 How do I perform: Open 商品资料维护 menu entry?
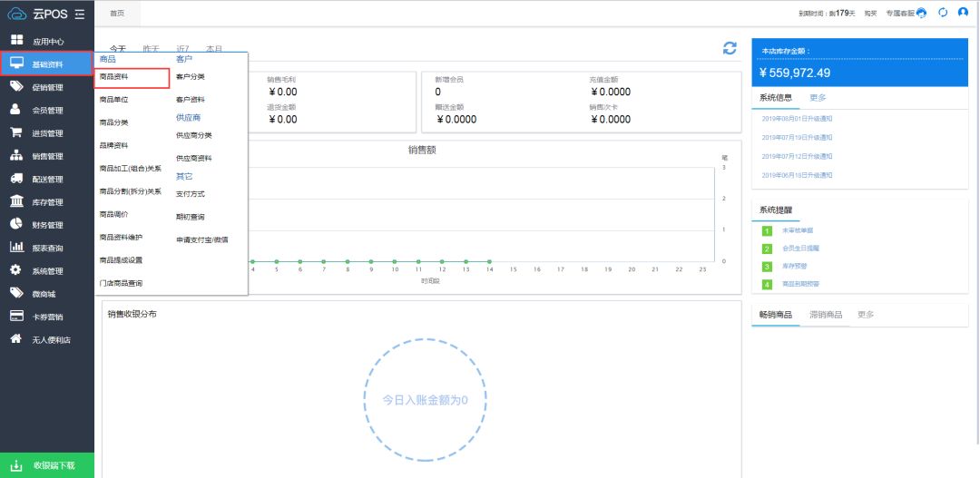pos(122,237)
